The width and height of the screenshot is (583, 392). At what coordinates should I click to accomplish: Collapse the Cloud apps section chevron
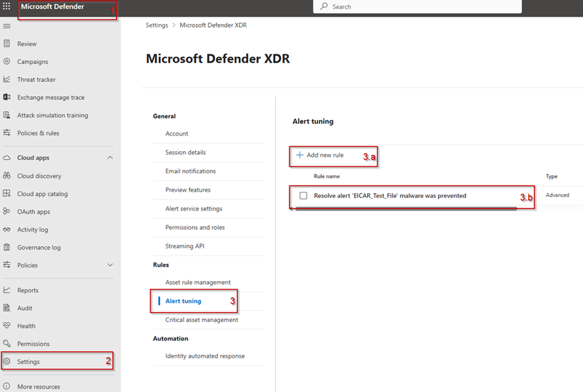click(x=110, y=157)
